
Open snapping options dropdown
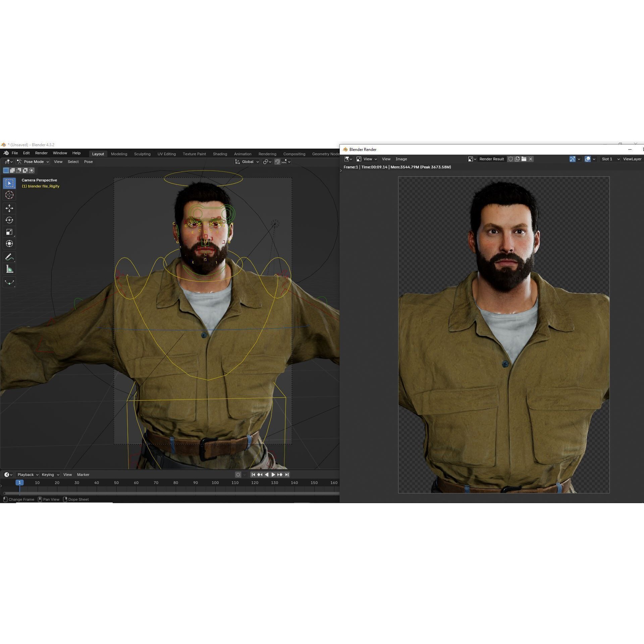click(x=286, y=162)
